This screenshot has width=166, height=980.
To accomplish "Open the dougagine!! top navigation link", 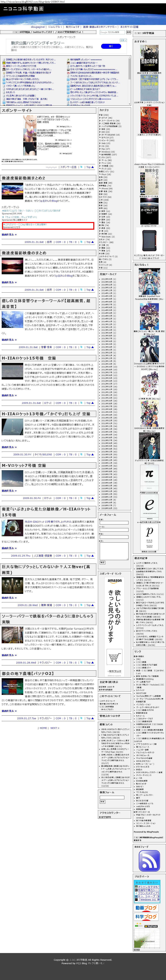I will click(38, 27).
